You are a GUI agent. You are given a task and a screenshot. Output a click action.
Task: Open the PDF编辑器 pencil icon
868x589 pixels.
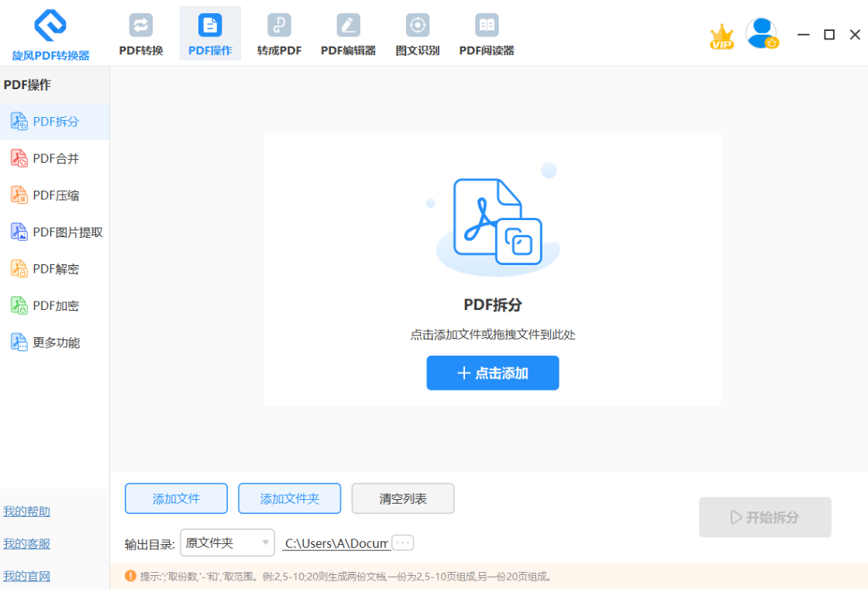pyautogui.click(x=348, y=26)
